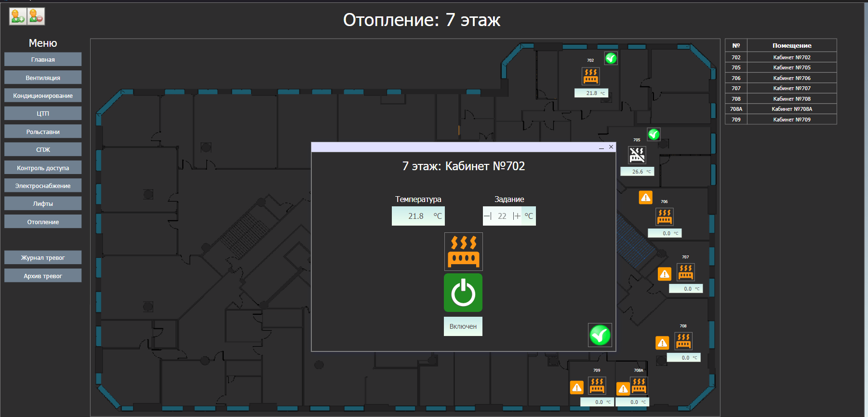Click the green checkmark status above room 705
The image size is (868, 417).
point(654,135)
